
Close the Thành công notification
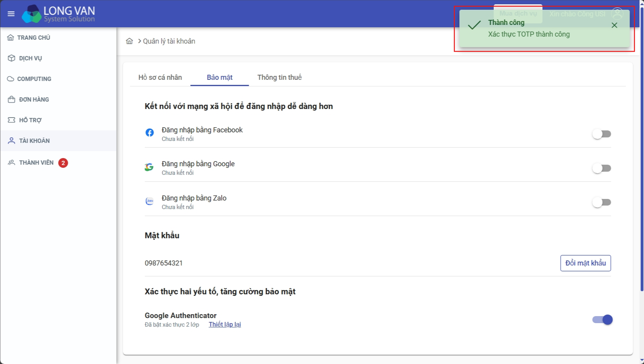pos(614,25)
